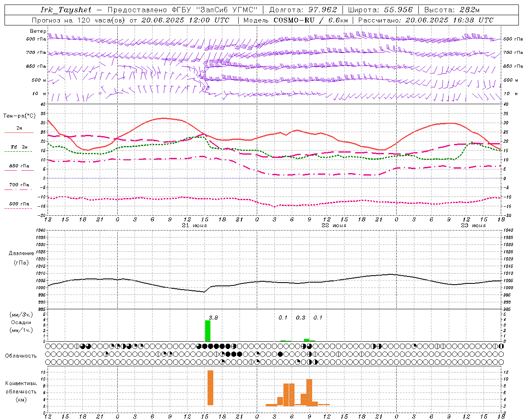Click the (мм/1ч.) precipitation unit label
The image size is (525, 420).
(21, 330)
